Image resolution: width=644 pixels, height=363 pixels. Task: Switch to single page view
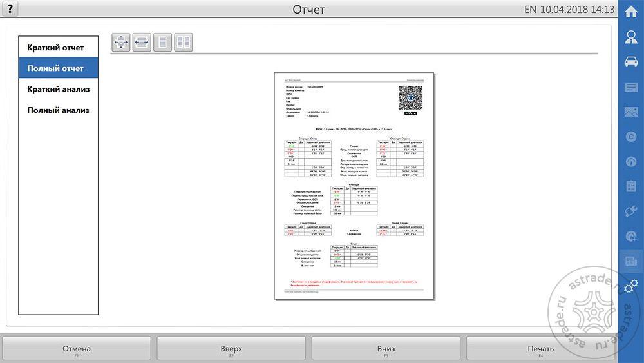[163, 42]
